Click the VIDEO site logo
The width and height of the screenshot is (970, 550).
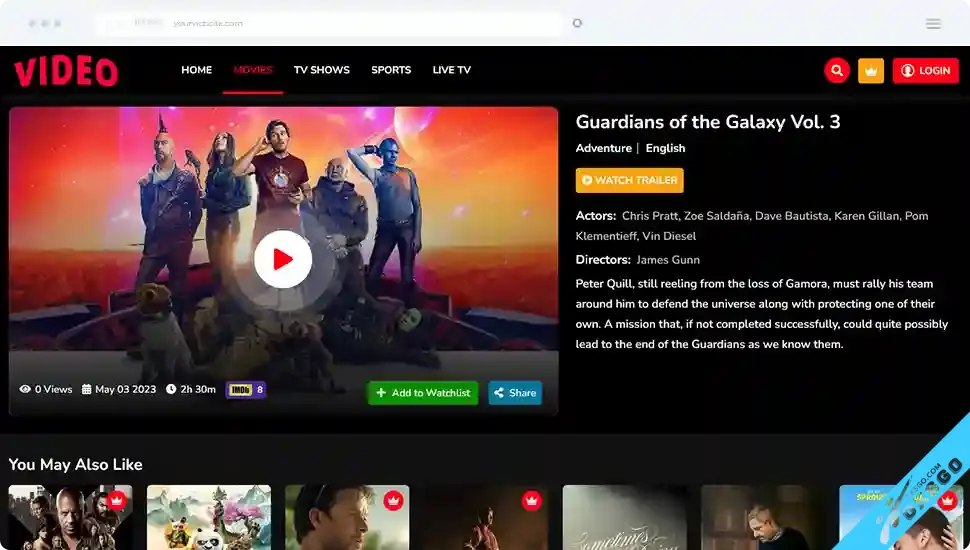pos(66,71)
